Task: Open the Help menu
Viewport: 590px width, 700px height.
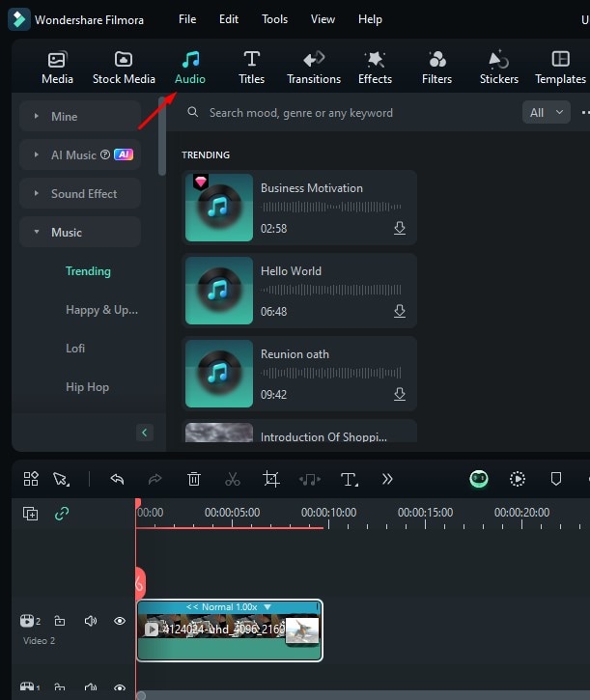Action: click(x=370, y=19)
